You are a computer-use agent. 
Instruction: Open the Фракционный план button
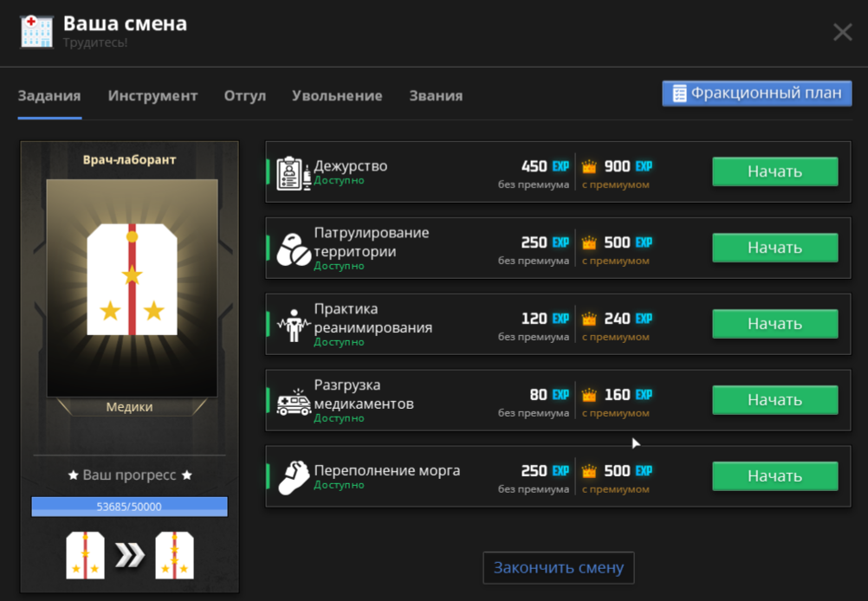coord(756,94)
